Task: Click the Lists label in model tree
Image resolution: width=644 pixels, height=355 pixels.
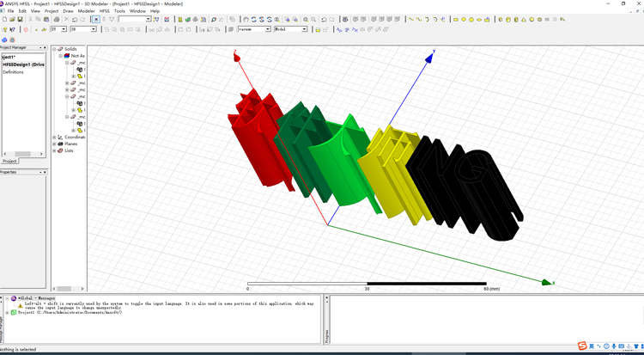Action: (69, 150)
